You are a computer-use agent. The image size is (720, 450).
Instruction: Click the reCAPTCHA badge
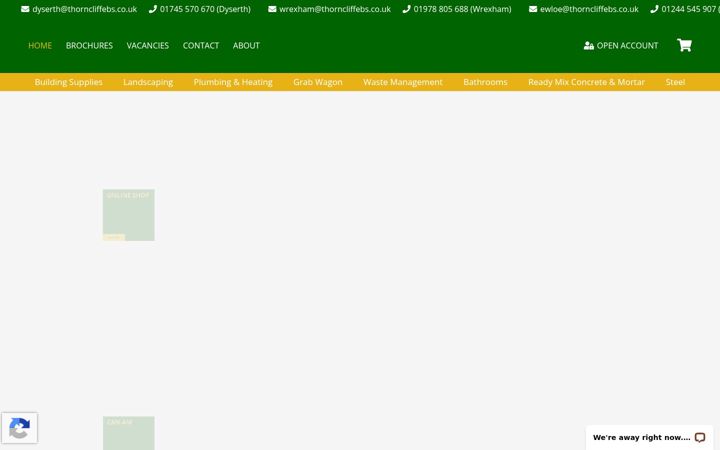[x=19, y=428]
